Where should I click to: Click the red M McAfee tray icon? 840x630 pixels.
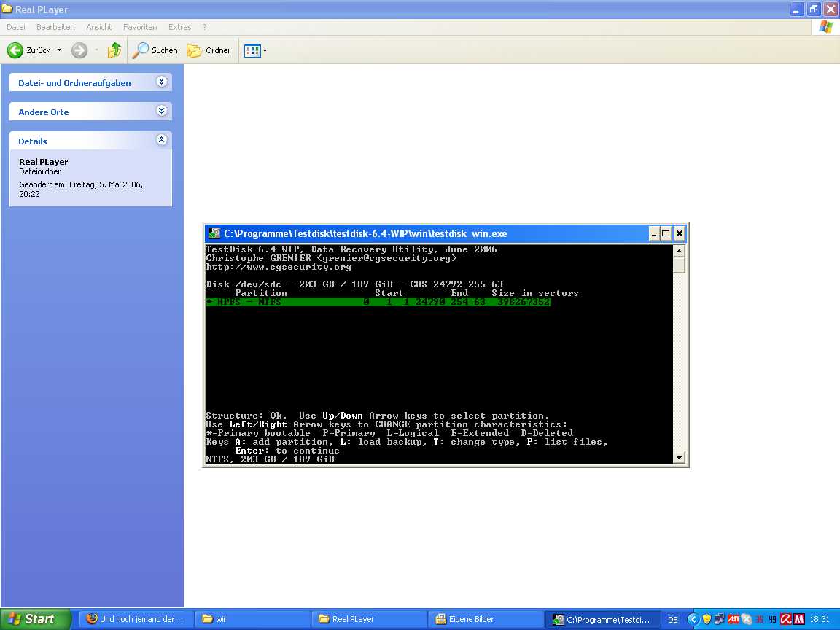tap(798, 619)
